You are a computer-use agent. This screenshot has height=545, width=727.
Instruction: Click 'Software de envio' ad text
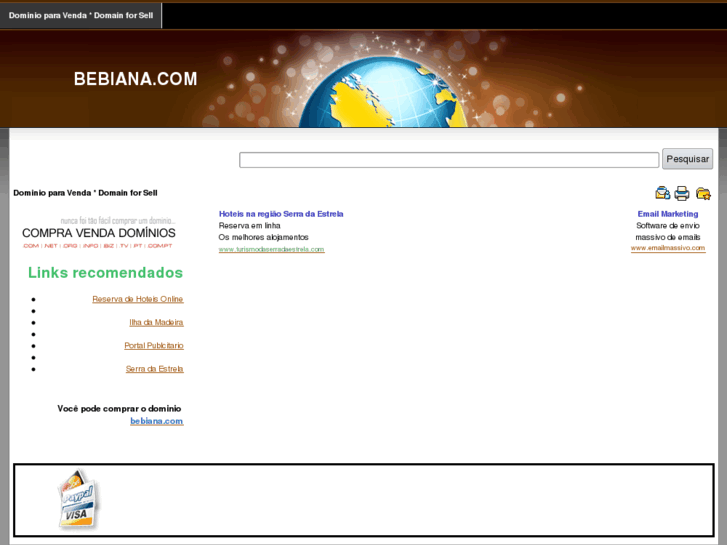(668, 225)
